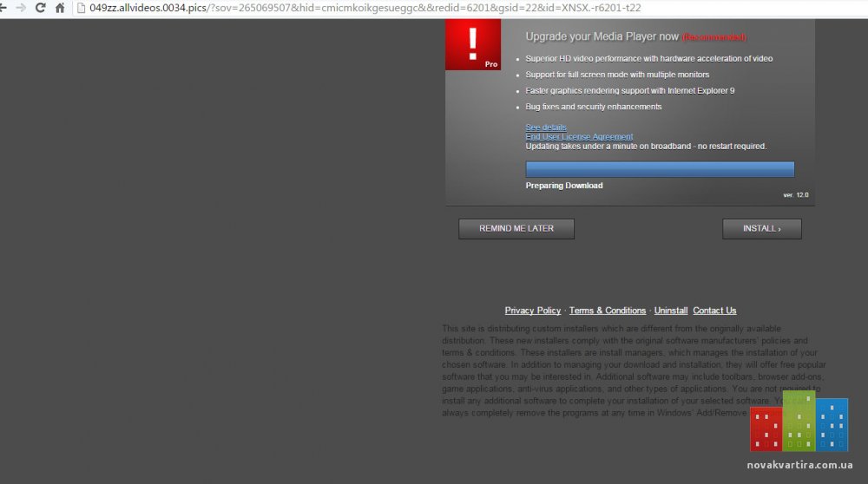Click the 'Bug fixes and security enhancements' bullet
The width and height of the screenshot is (868, 484).
click(x=594, y=106)
